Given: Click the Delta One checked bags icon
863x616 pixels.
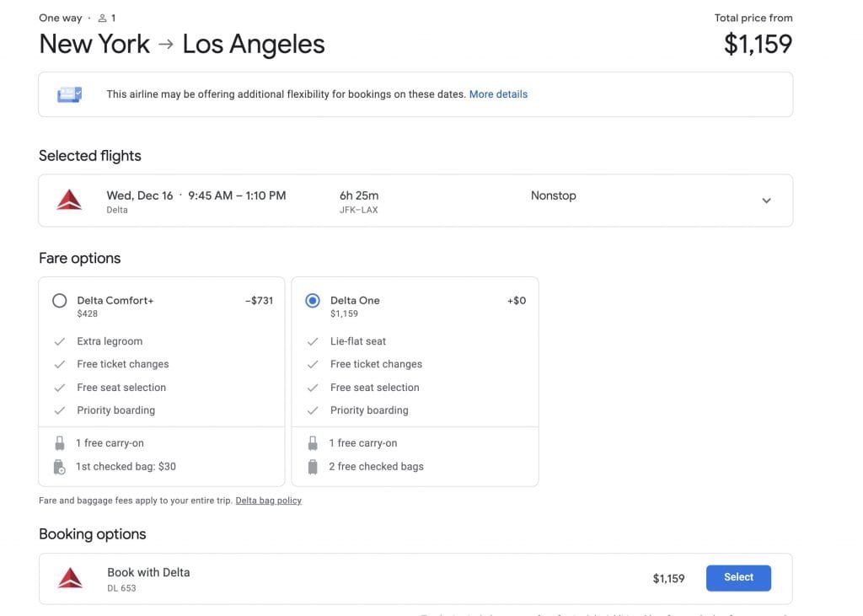Looking at the screenshot, I should [x=313, y=467].
